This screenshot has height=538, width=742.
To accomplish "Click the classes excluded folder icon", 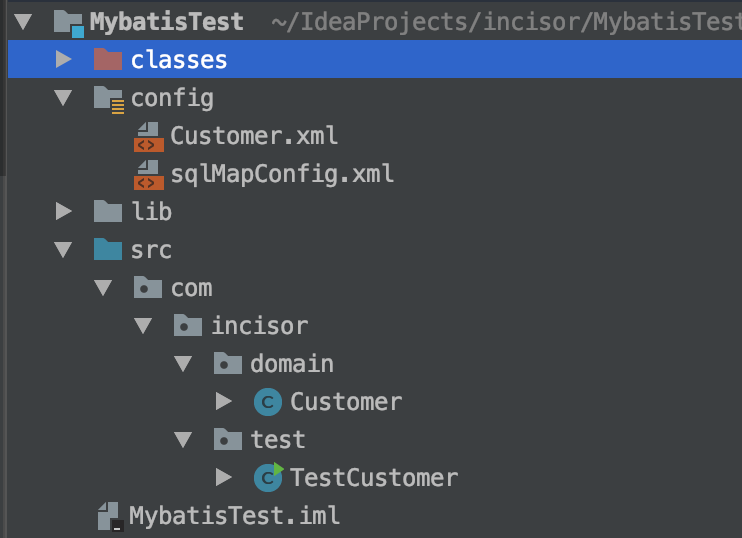I will pos(107,60).
